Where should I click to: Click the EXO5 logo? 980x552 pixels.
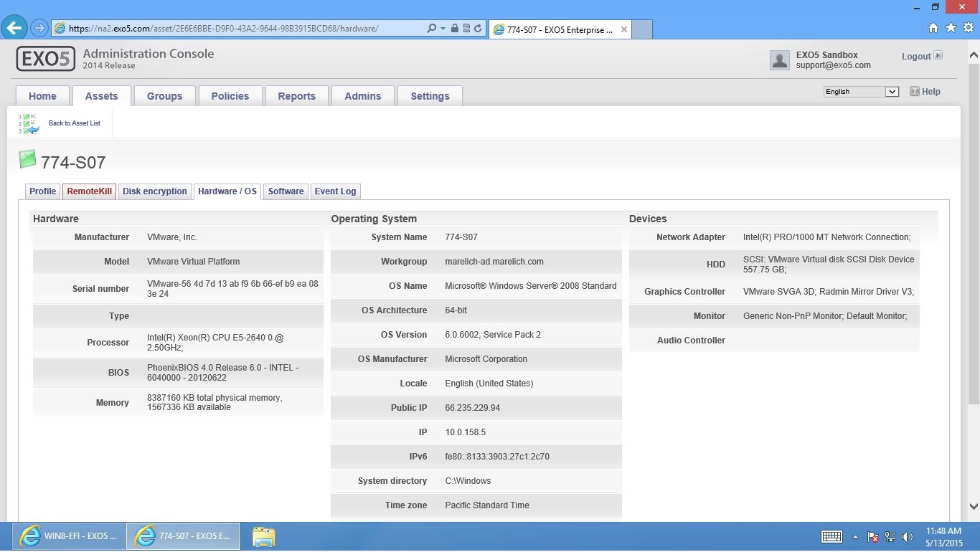(x=45, y=59)
